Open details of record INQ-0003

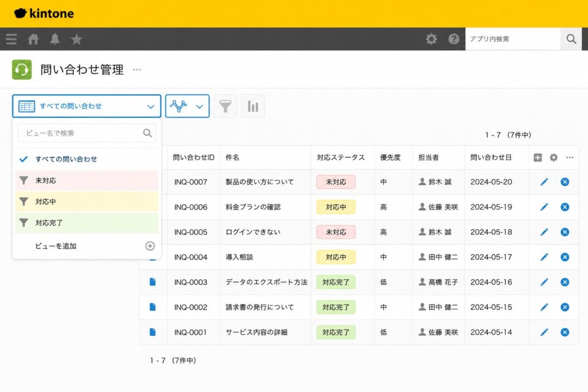point(153,282)
